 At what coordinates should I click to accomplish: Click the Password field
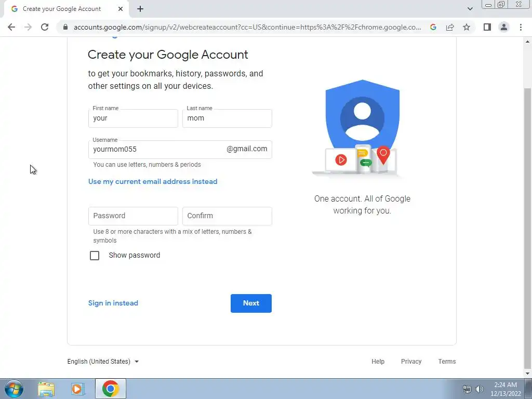133,216
